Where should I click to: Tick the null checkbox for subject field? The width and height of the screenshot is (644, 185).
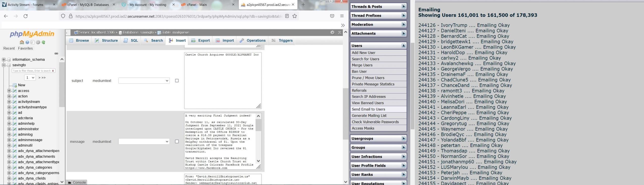point(177,81)
